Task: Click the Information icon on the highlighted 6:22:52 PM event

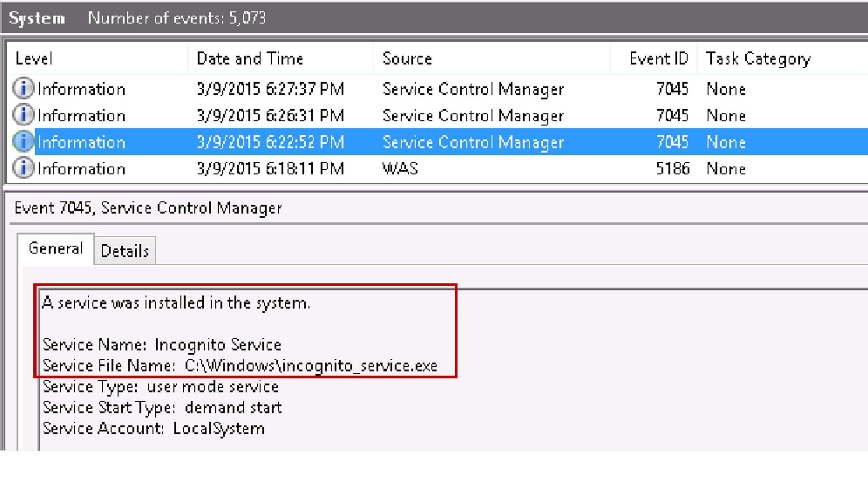Action: pos(22,142)
